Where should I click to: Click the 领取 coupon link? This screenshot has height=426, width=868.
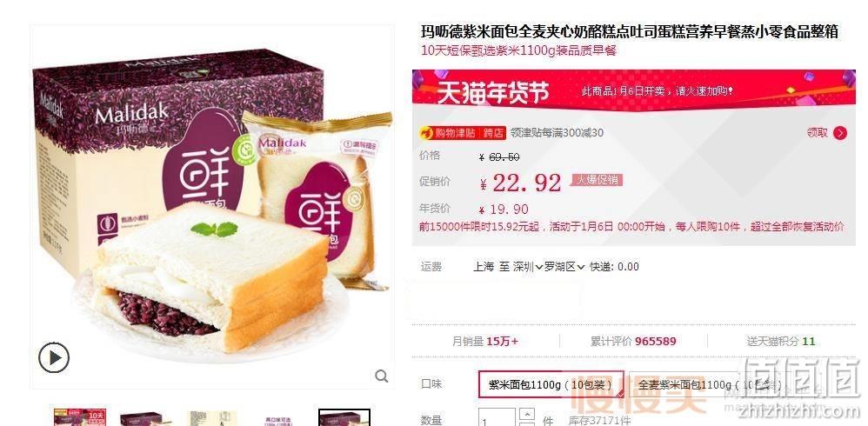coord(817,133)
